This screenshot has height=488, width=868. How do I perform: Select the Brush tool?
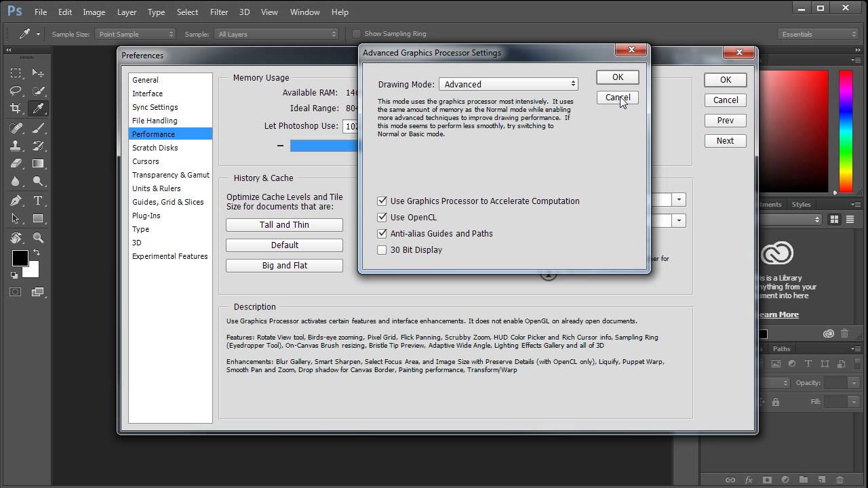coord(38,128)
